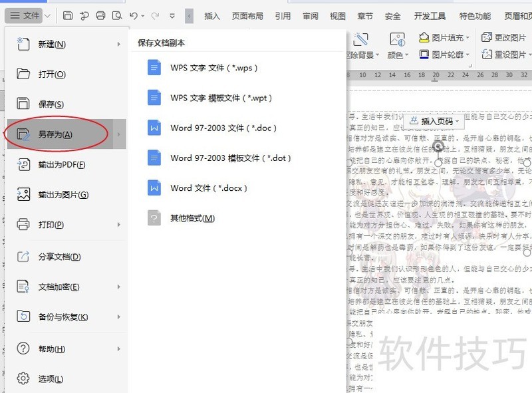Open the 文件 menu button
The image size is (532, 393).
tap(24, 15)
